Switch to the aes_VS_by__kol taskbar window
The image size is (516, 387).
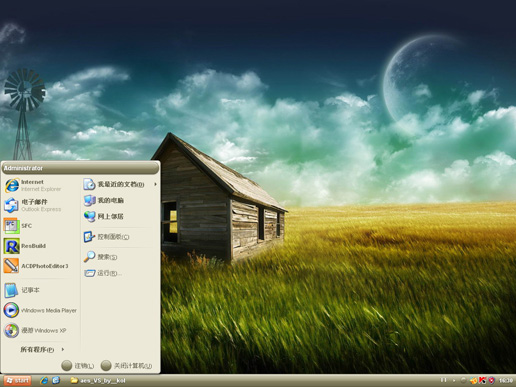click(98, 380)
